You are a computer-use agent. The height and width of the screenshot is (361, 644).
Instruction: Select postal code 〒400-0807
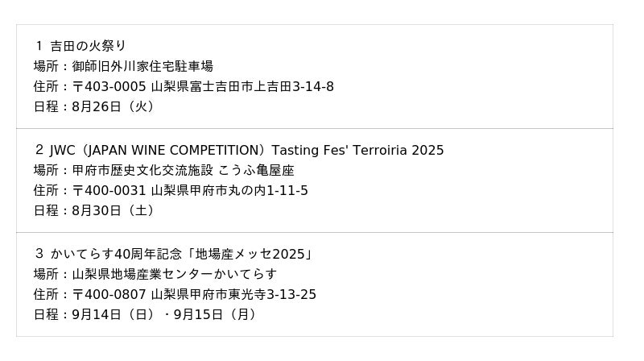coord(109,295)
